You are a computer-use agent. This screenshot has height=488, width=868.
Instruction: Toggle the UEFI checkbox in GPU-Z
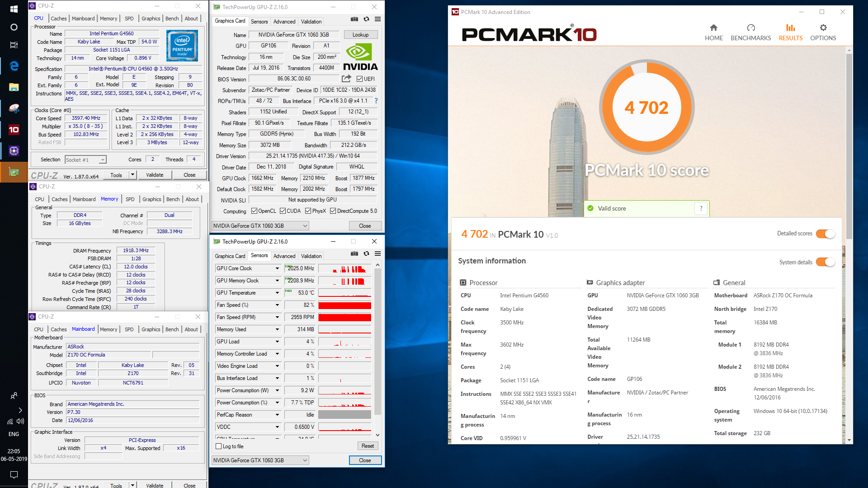[x=360, y=79]
